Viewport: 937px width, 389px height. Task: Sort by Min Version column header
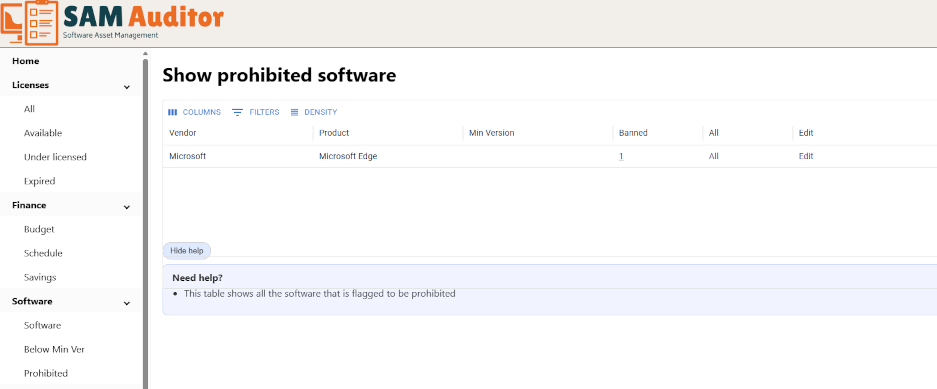coord(492,133)
